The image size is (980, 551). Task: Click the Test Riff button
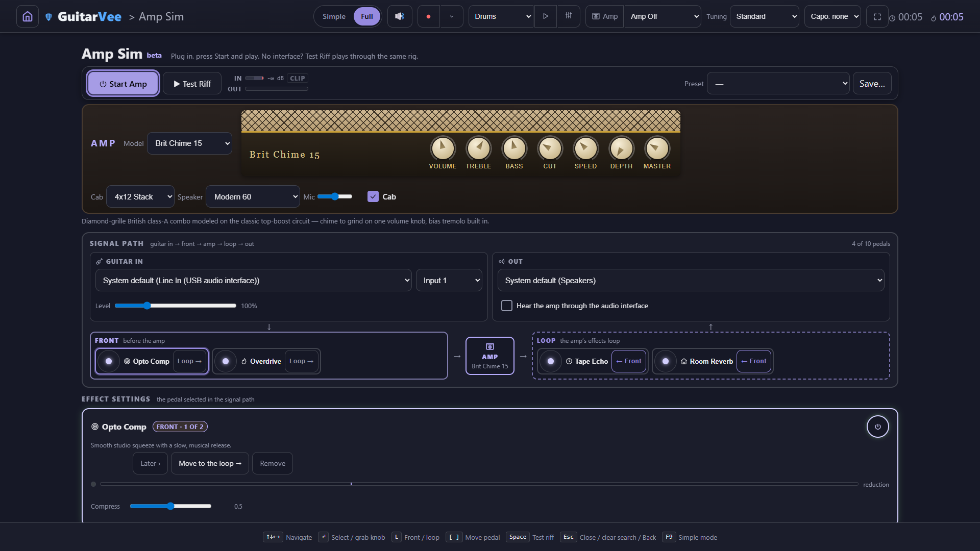(192, 84)
